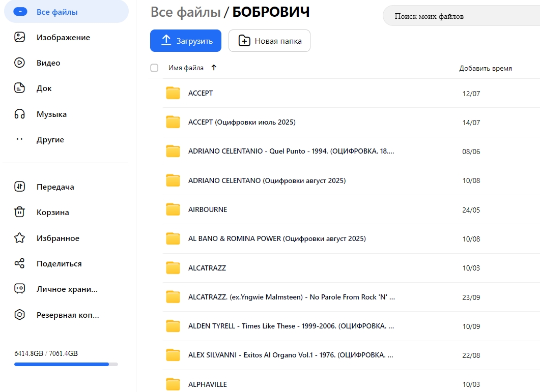The width and height of the screenshot is (540, 392).
Task: Click the 6414.8GB / 7061.4GB storage text
Action: point(46,353)
